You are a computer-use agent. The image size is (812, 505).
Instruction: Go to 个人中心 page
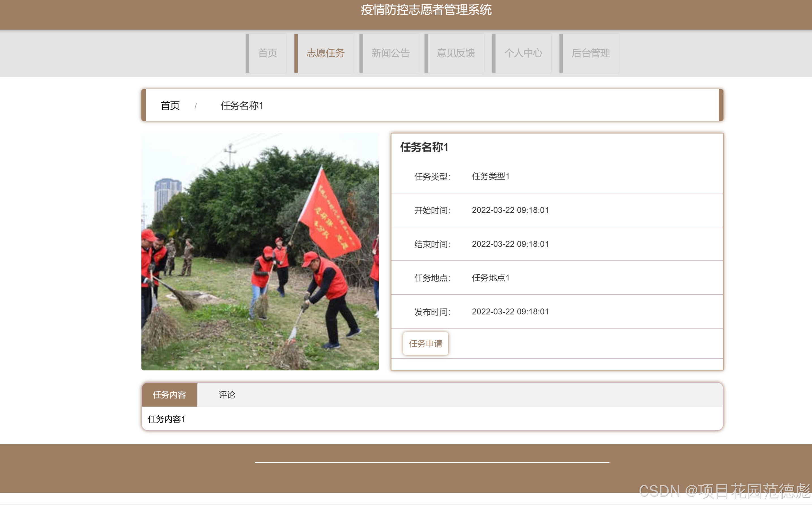[x=523, y=53]
